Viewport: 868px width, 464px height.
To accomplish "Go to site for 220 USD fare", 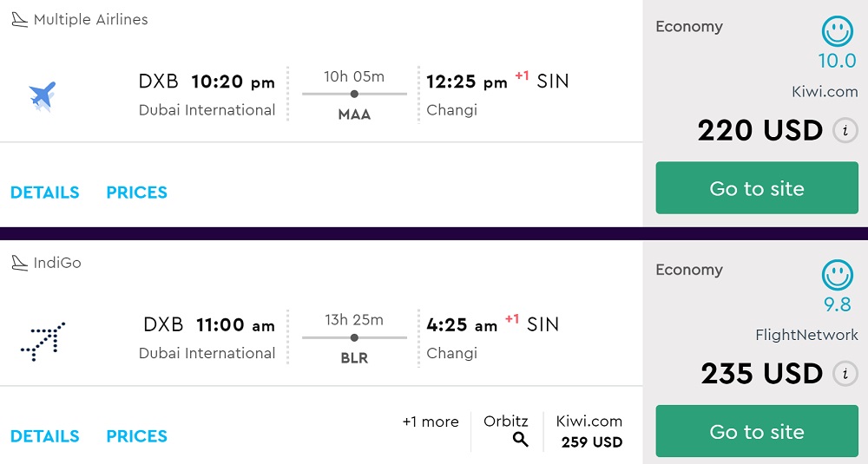I will (756, 188).
